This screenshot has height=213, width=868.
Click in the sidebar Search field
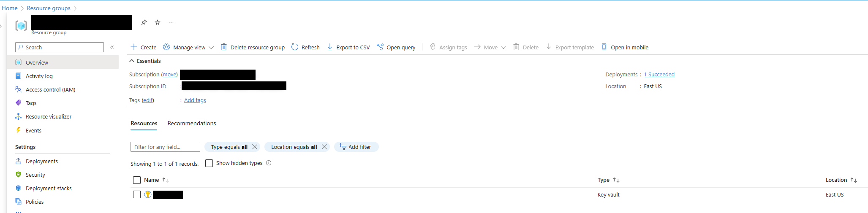click(x=60, y=47)
